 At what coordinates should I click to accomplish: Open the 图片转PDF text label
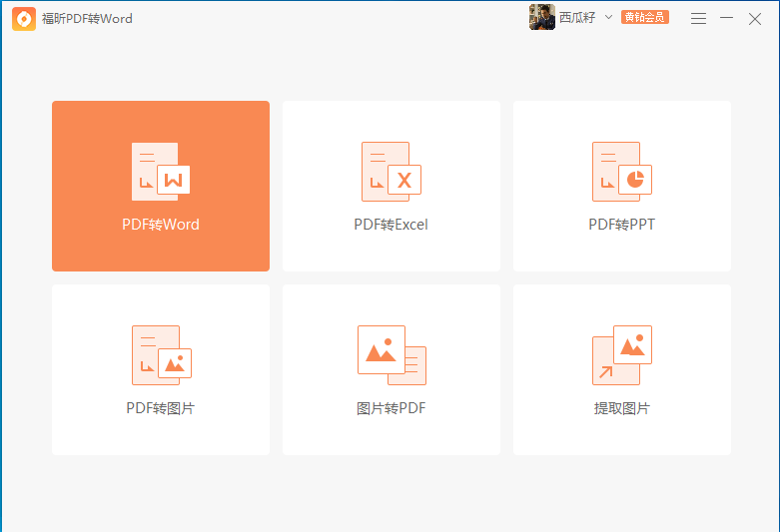point(390,408)
